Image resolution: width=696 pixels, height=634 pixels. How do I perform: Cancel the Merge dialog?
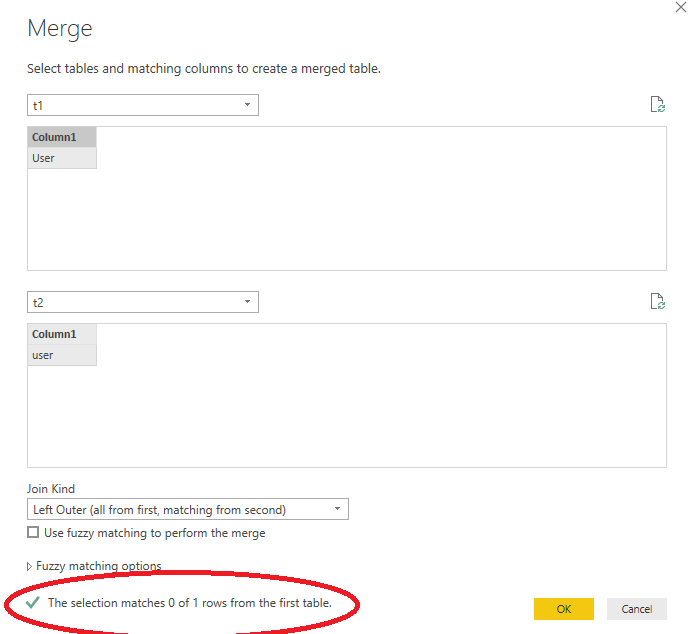click(x=637, y=609)
